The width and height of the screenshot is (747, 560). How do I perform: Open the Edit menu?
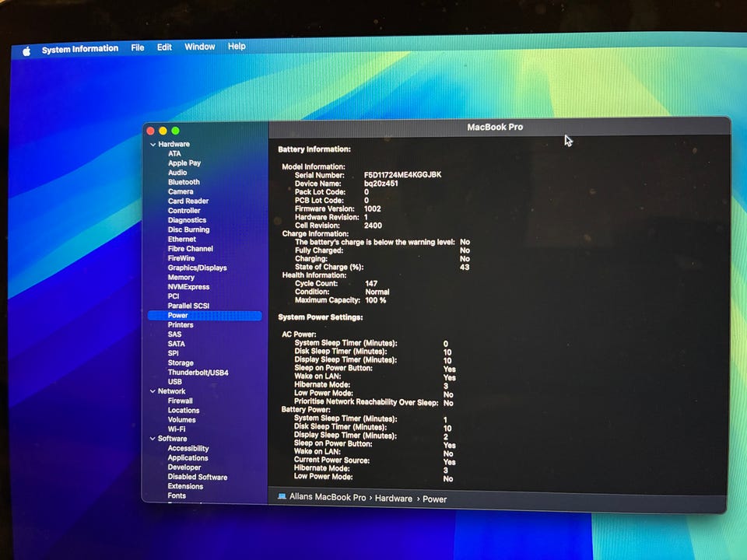pos(164,47)
